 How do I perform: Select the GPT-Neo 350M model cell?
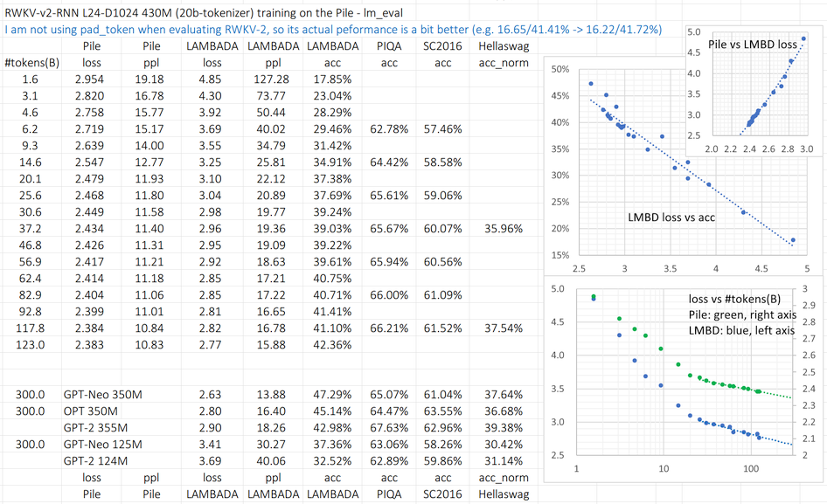click(104, 395)
